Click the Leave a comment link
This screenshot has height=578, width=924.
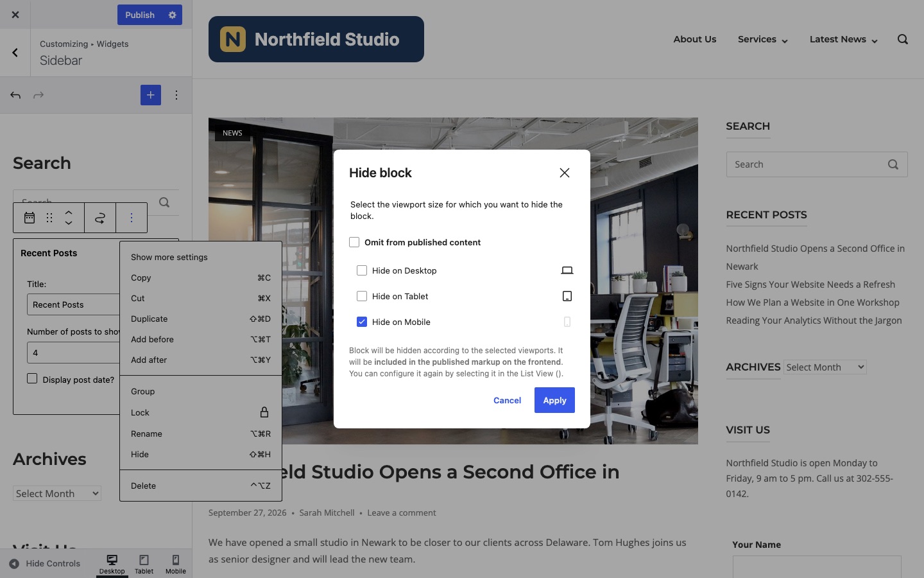(x=402, y=512)
